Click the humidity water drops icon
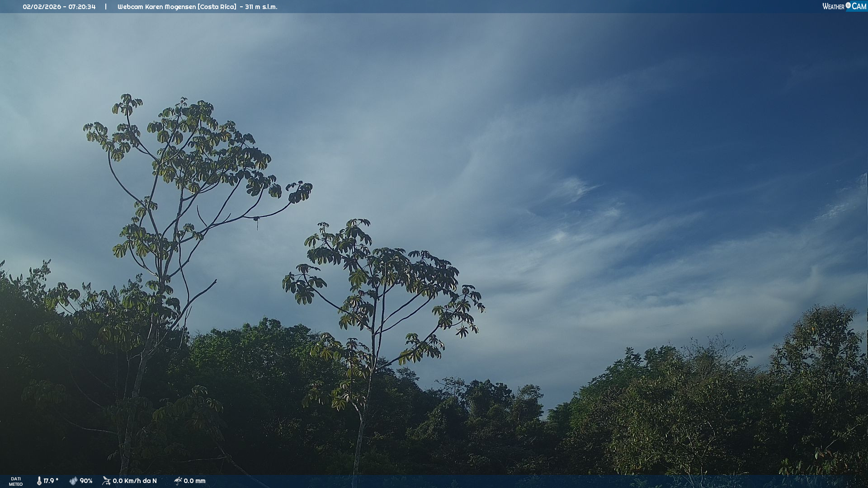 [73, 481]
